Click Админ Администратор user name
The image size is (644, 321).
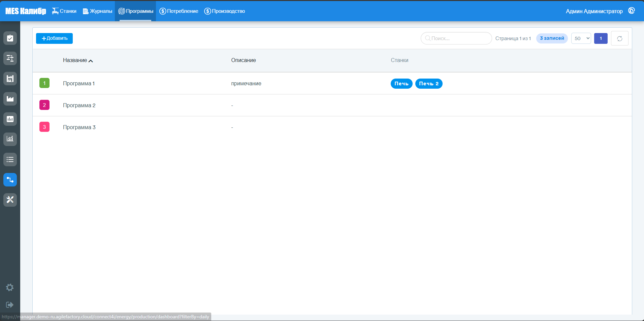[x=594, y=11]
